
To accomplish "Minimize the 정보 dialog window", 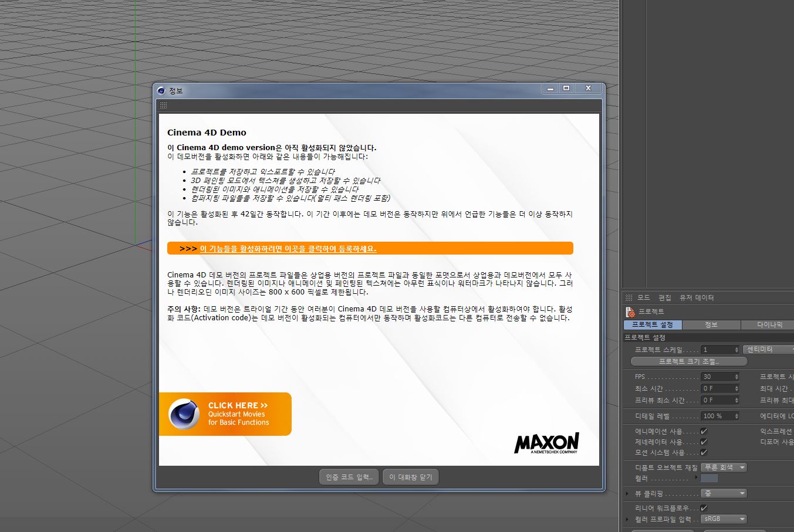I will [550, 89].
